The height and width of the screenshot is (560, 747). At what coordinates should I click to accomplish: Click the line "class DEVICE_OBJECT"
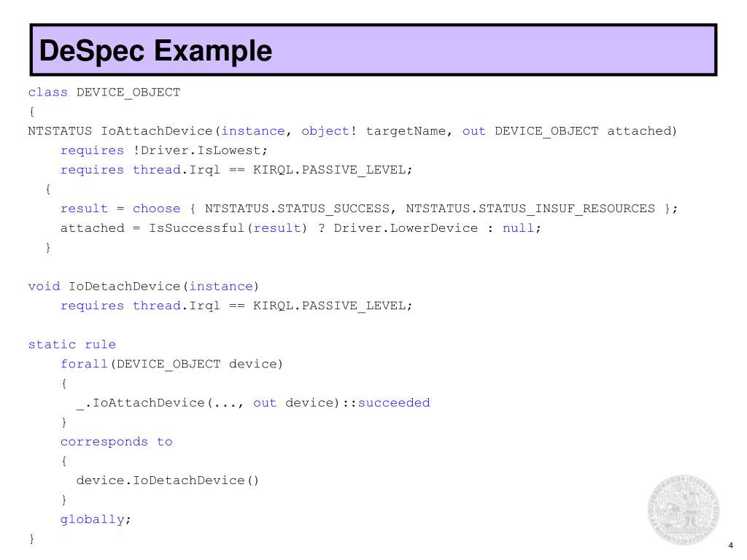pyautogui.click(x=104, y=92)
